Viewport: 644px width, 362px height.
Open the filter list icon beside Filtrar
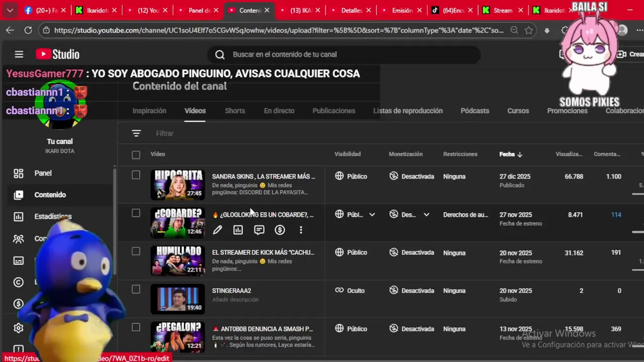coord(136,133)
